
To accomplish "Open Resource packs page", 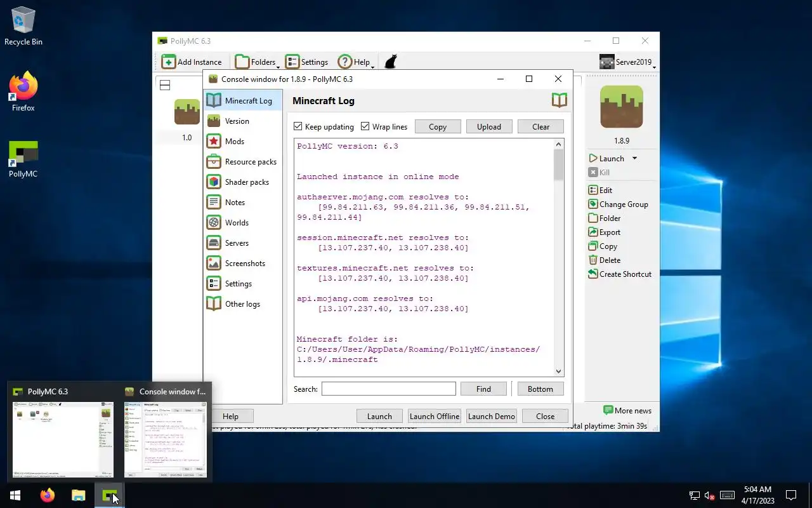I will (x=243, y=161).
